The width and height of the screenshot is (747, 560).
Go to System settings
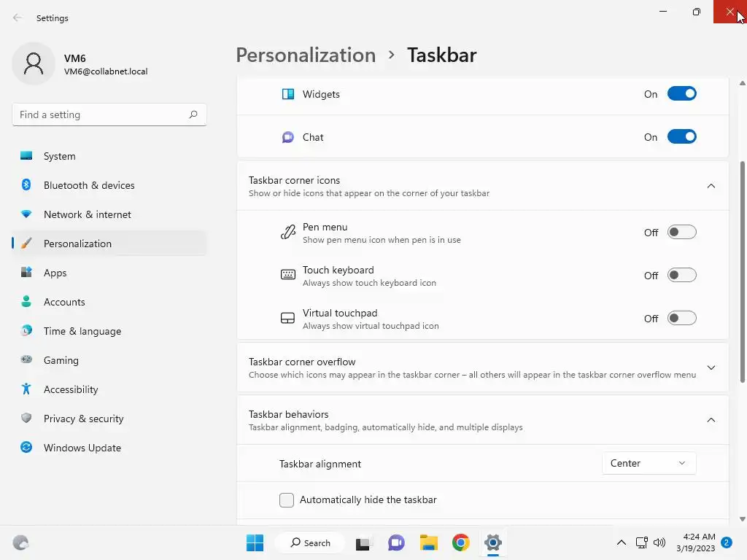click(109, 156)
